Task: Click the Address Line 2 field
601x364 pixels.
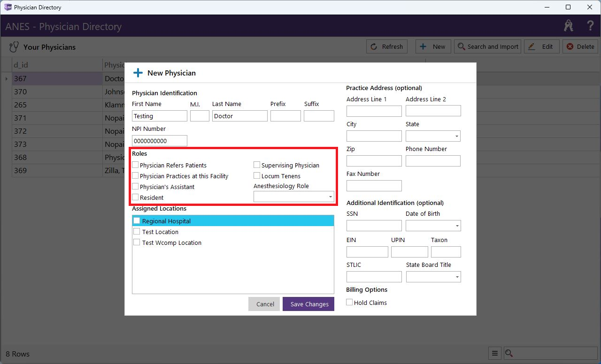Action: 433,111
